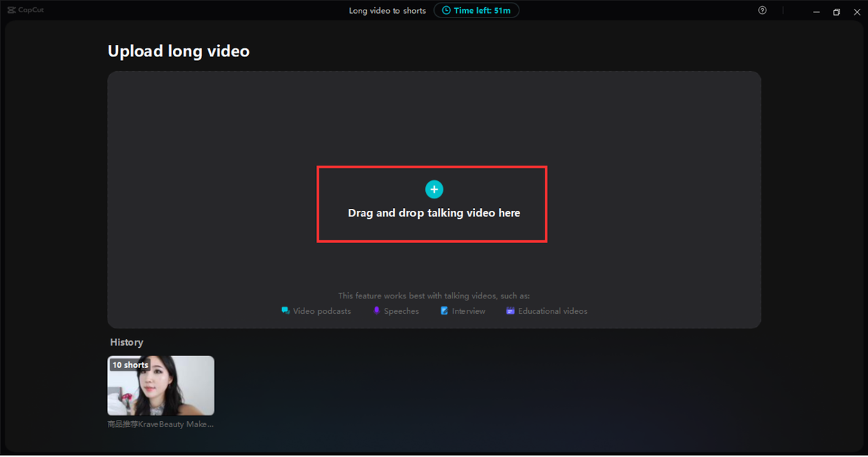868x457 pixels.
Task: Click the History section label
Action: [127, 342]
